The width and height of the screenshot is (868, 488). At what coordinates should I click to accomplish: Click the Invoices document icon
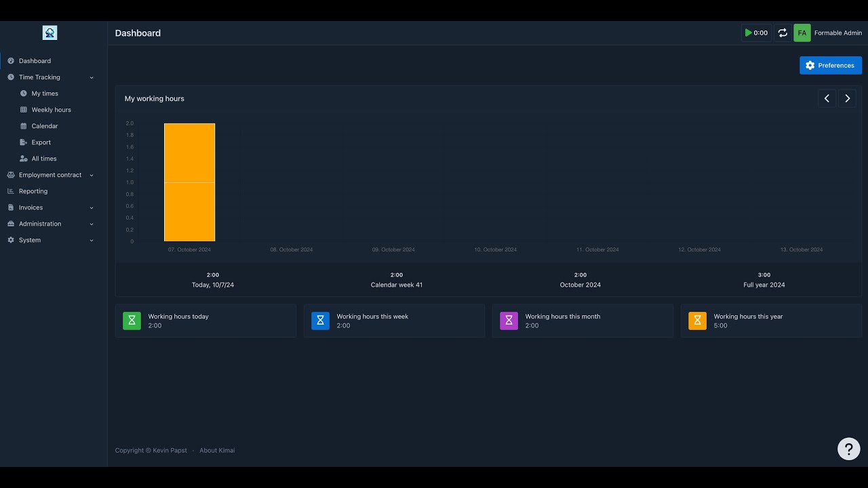[11, 207]
